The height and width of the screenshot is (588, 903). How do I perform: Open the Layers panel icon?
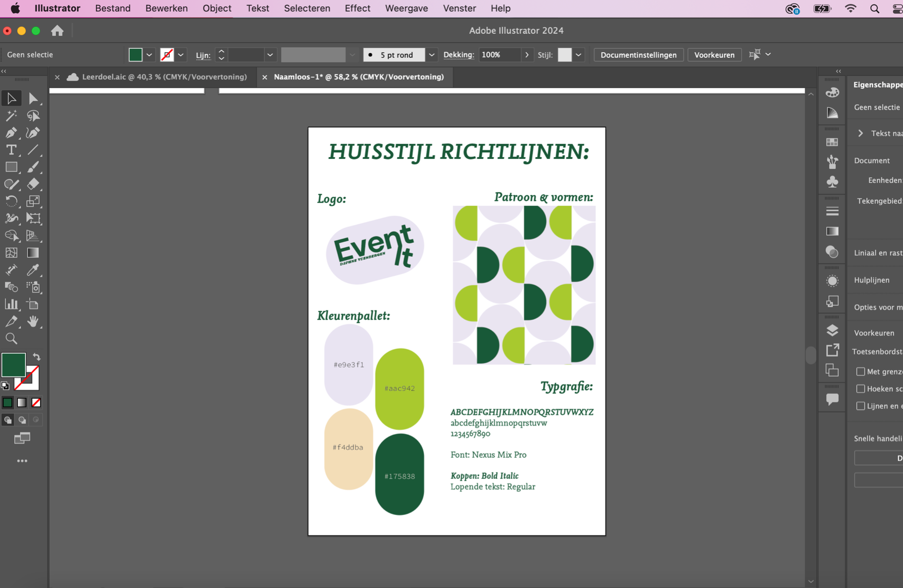point(832,330)
